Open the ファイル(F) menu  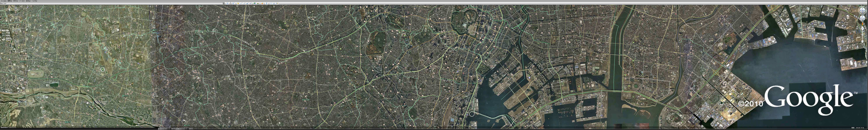(3, 1)
